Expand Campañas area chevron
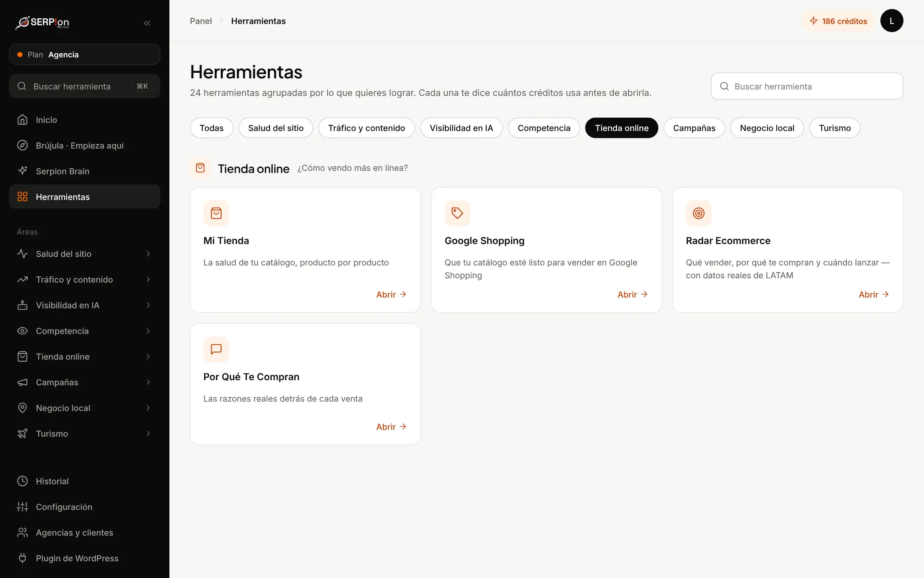 pos(148,382)
